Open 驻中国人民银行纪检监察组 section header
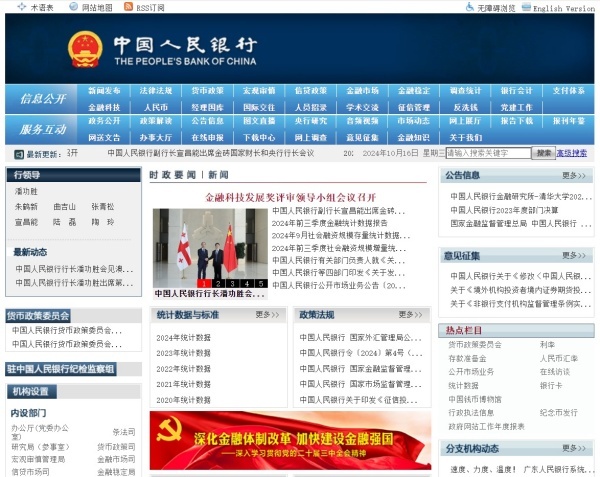600x477 pixels. [60, 369]
